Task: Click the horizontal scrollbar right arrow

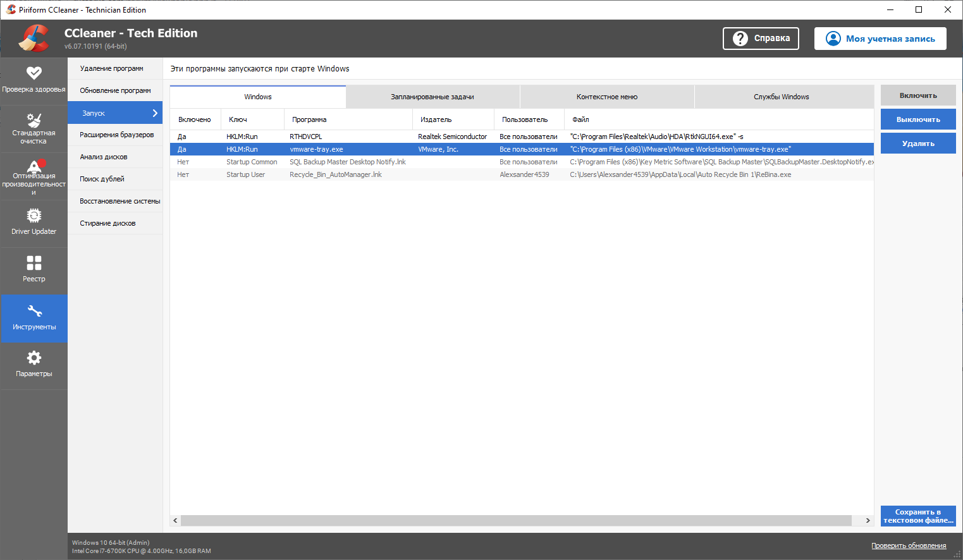Action: click(868, 520)
